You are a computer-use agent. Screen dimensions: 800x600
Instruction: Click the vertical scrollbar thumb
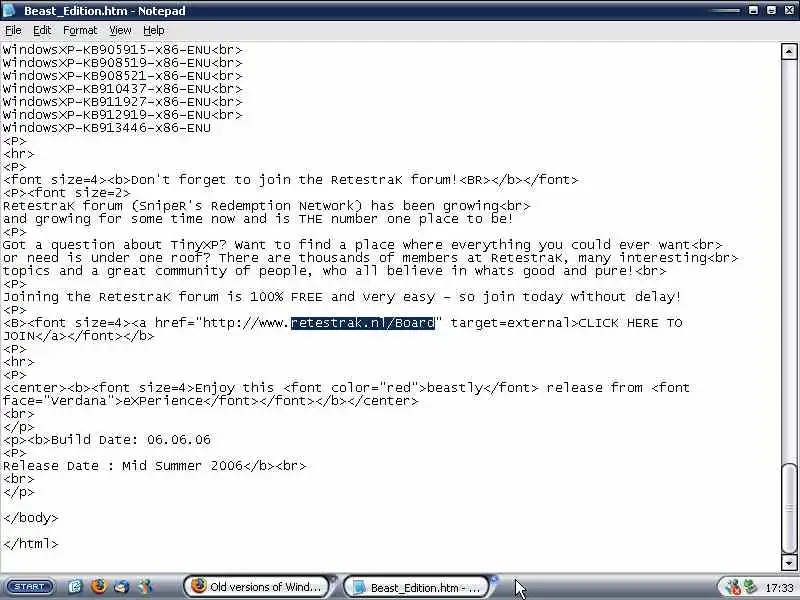789,508
